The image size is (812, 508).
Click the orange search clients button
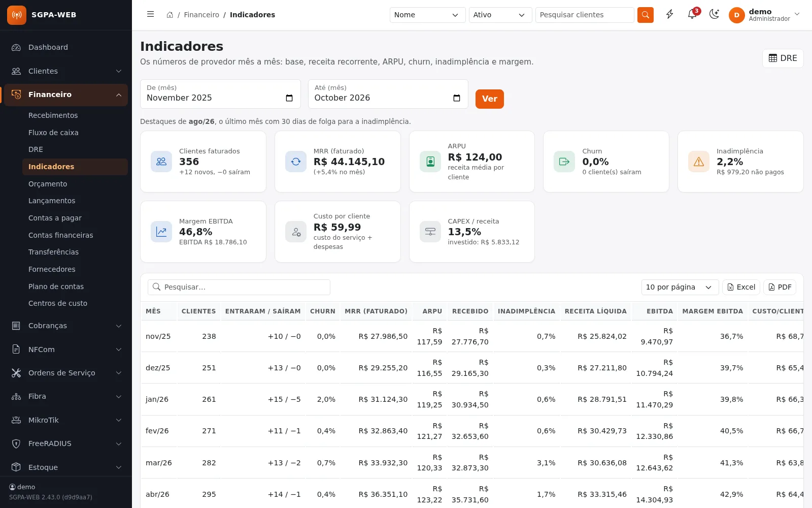(646, 15)
